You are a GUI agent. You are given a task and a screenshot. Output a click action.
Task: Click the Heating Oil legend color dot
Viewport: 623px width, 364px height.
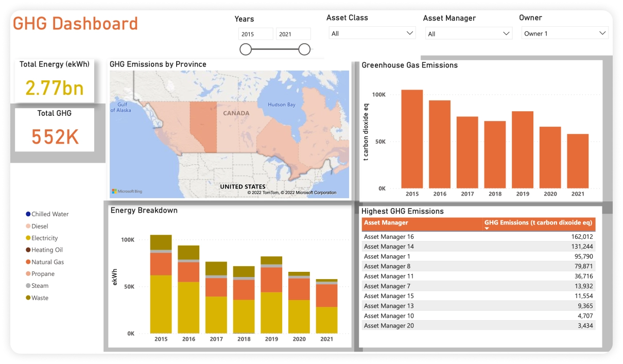pyautogui.click(x=28, y=250)
